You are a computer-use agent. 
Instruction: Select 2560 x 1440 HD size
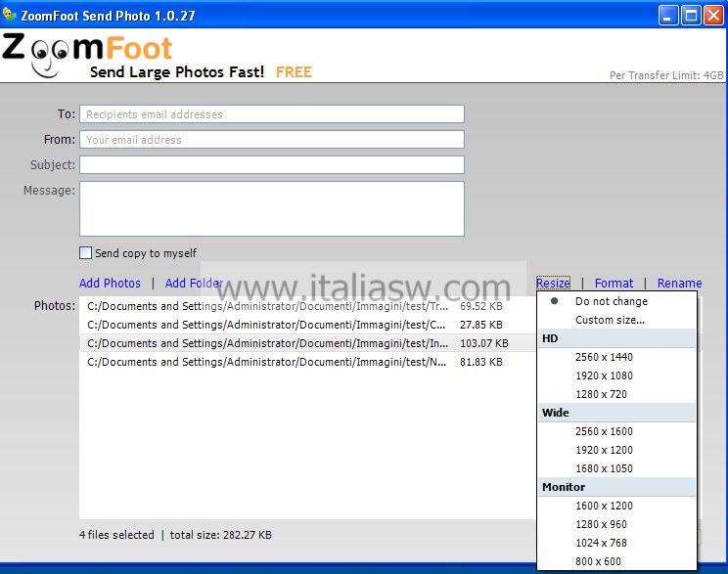[617, 357]
